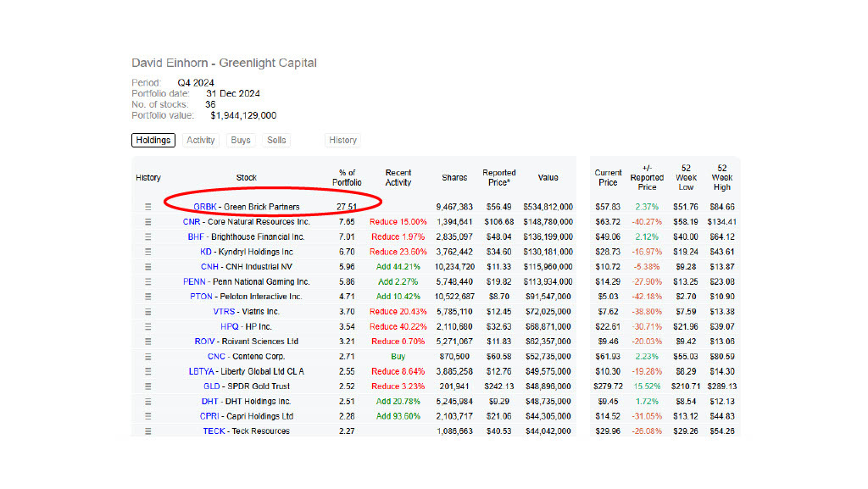The image size is (868, 489).
Task: Open history icon for VTRS Viatris row
Action: tap(147, 311)
